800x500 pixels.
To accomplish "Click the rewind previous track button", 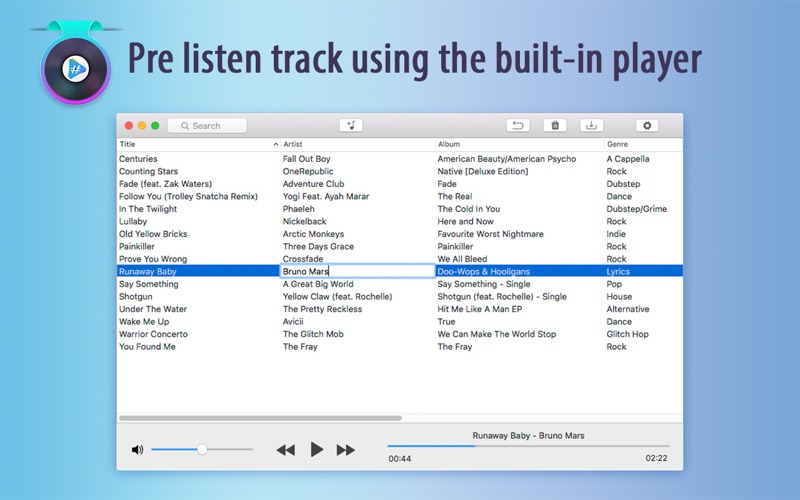I will point(286,450).
